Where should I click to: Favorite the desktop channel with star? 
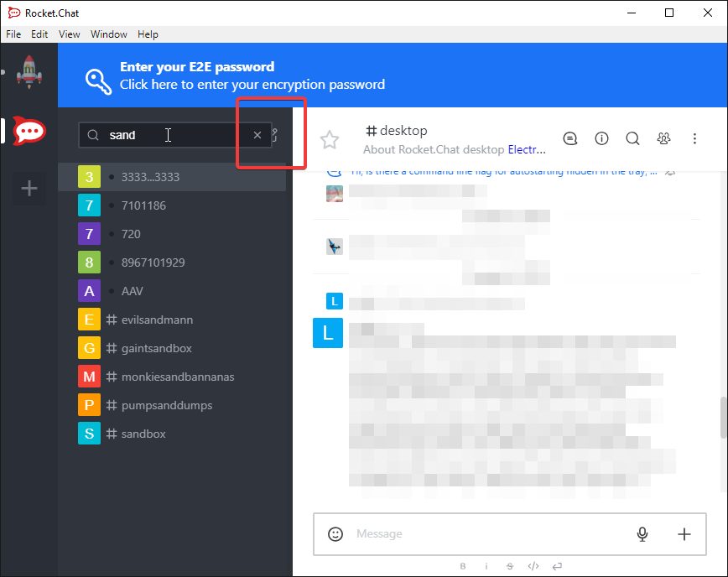(x=330, y=139)
